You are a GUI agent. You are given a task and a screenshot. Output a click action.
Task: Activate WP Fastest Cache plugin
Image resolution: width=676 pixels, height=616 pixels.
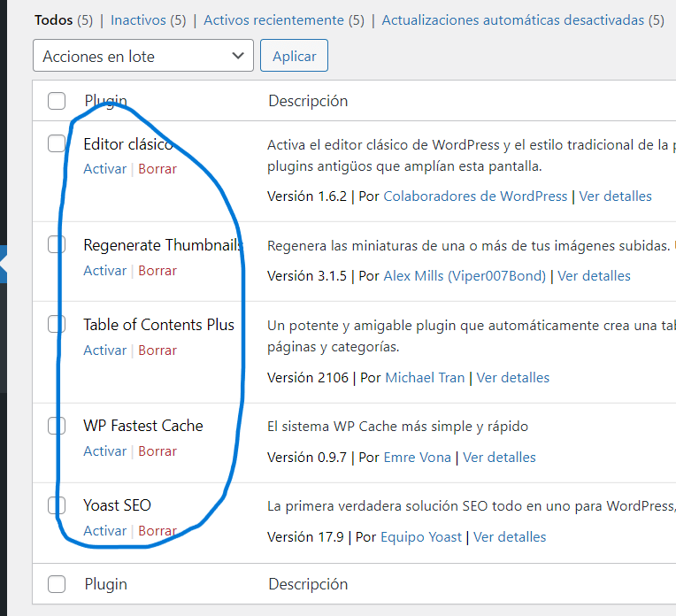(104, 451)
